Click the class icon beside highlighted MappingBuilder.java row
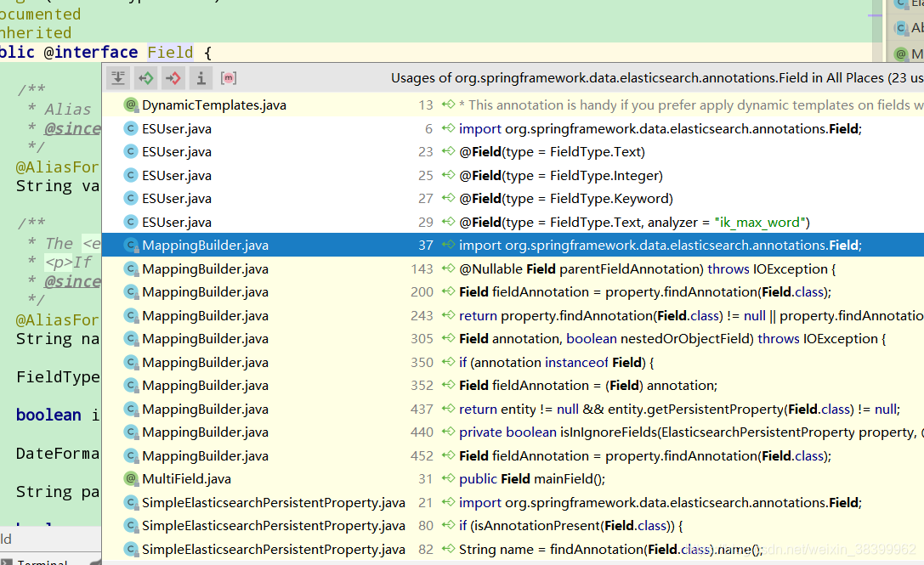This screenshot has height=565, width=924. 132,245
